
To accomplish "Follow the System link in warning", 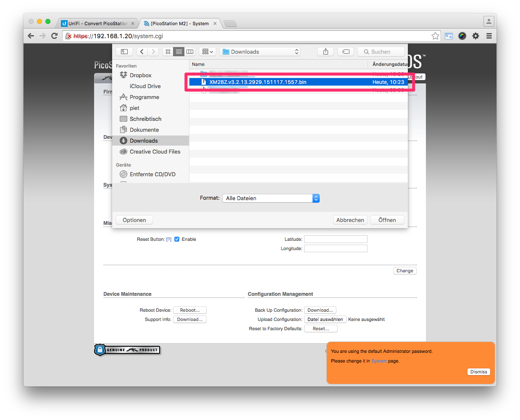I will coord(379,361).
